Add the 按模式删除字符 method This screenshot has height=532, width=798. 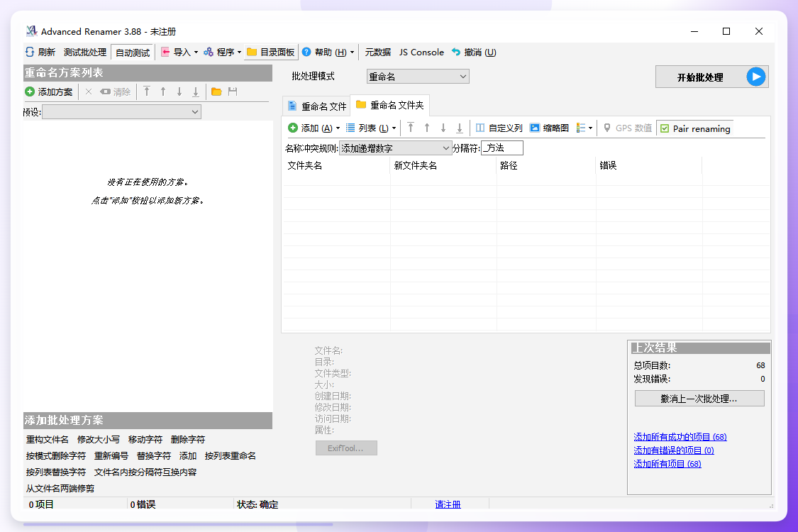[56, 455]
